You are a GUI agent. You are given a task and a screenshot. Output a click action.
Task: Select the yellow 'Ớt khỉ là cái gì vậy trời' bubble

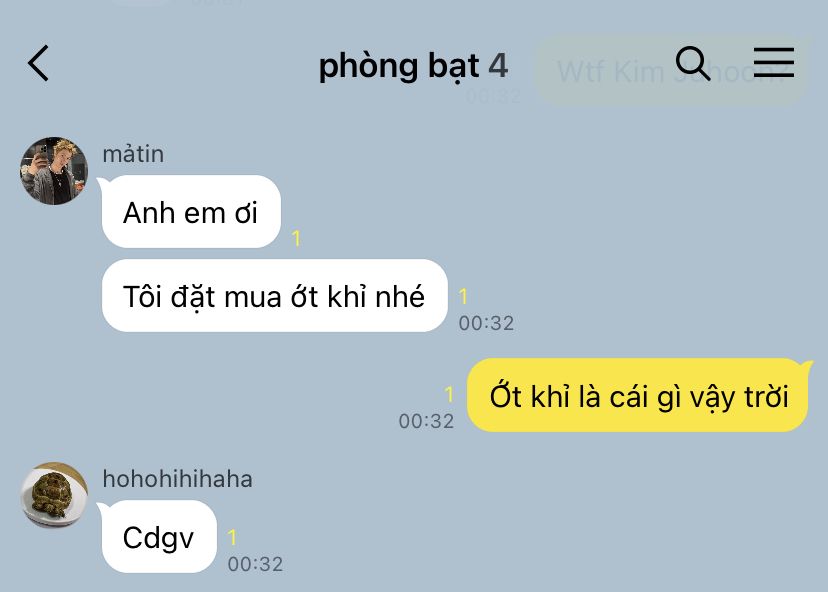638,395
